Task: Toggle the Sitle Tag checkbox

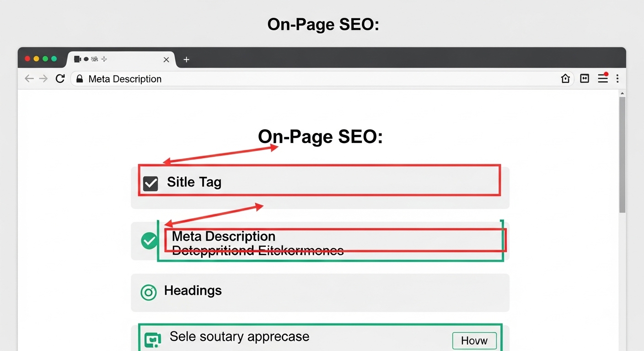Action: tap(150, 183)
